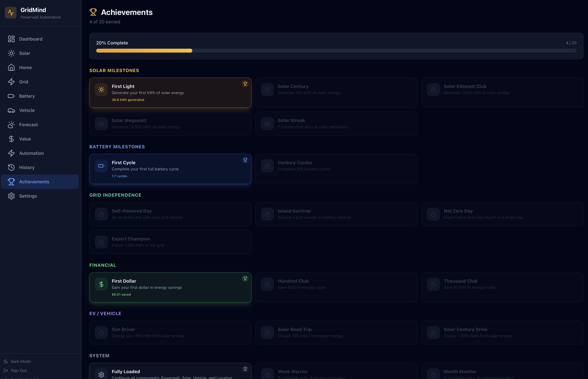Viewport: 588px width, 379px height.
Task: Click the First Dollar green dollar icon
Action: tap(101, 284)
